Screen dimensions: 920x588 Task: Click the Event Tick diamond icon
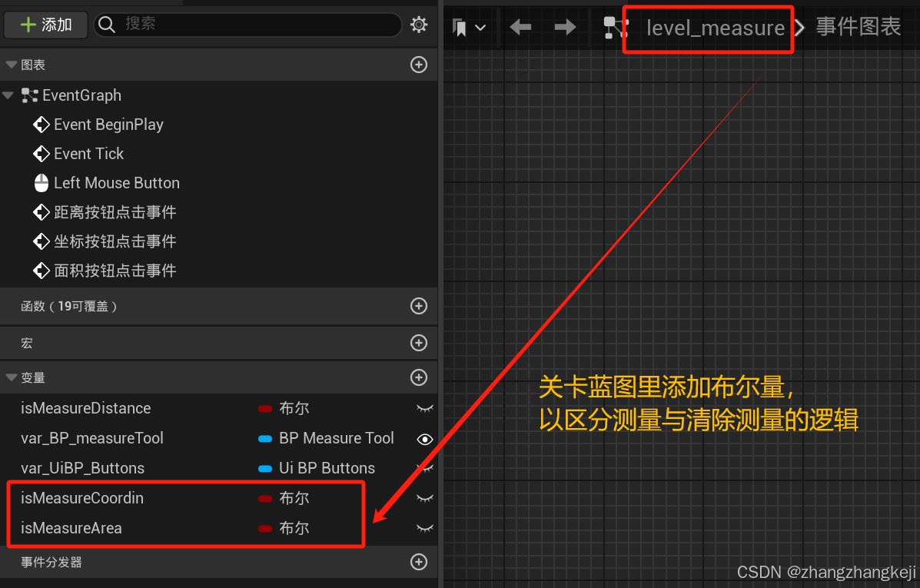41,154
